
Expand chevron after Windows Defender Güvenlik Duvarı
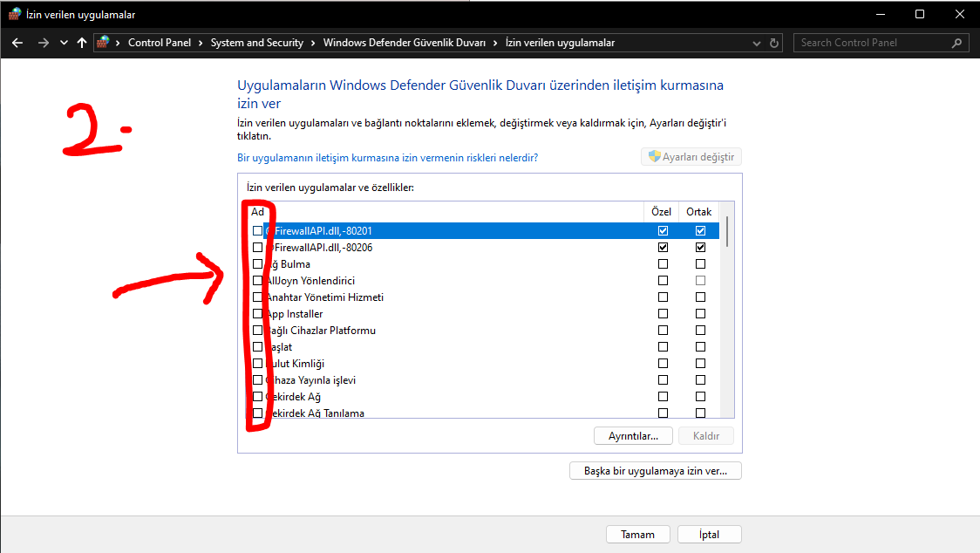pyautogui.click(x=495, y=43)
